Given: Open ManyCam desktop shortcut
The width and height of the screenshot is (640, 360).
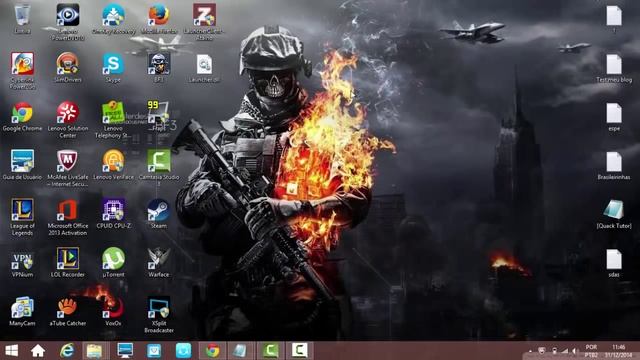Looking at the screenshot, I should (x=22, y=311).
